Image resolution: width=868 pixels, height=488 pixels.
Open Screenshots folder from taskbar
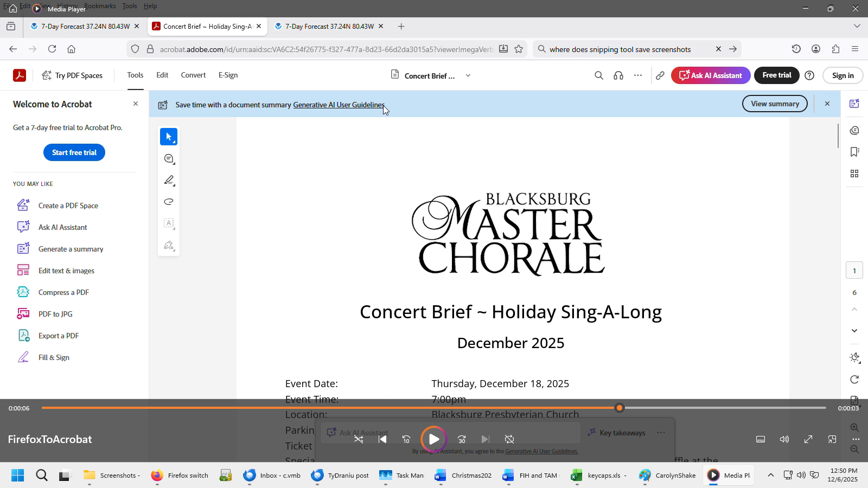coord(112,475)
